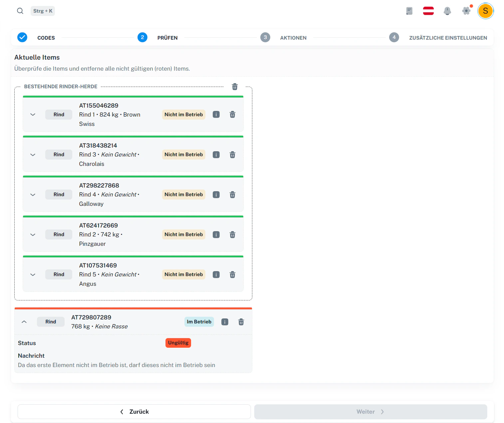Click 768 kg • Keine Rasse text

[99, 326]
